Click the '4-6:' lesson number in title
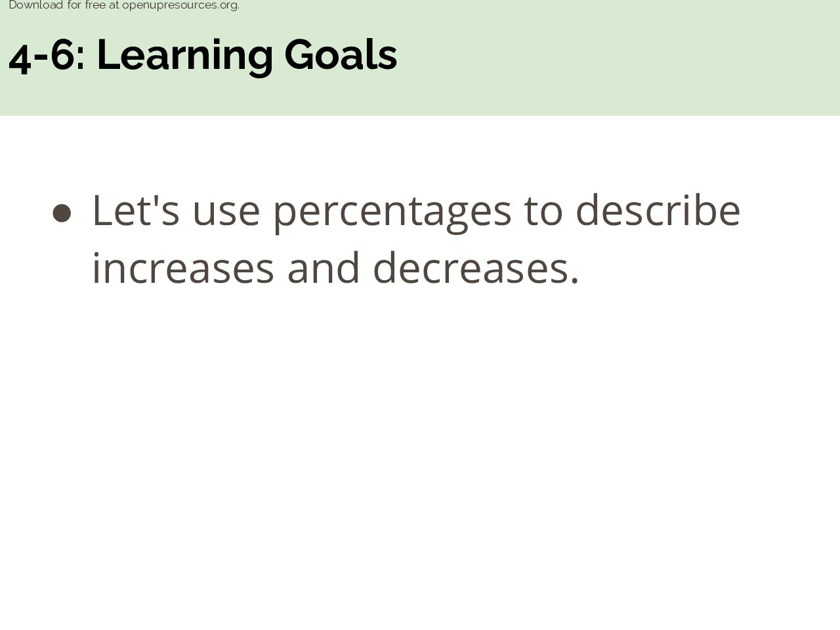Screen dimensions: 840x630 [x=47, y=56]
